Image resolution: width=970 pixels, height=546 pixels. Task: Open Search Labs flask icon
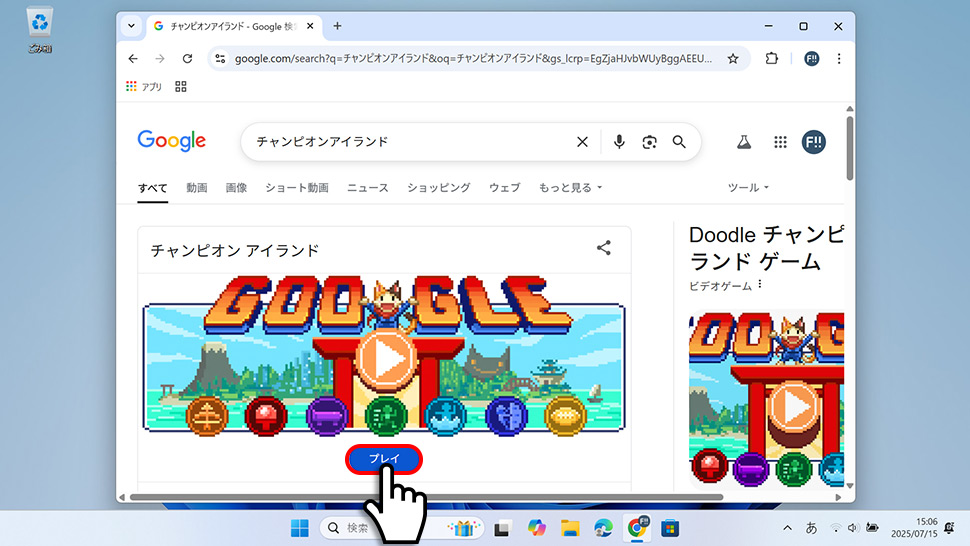point(744,142)
